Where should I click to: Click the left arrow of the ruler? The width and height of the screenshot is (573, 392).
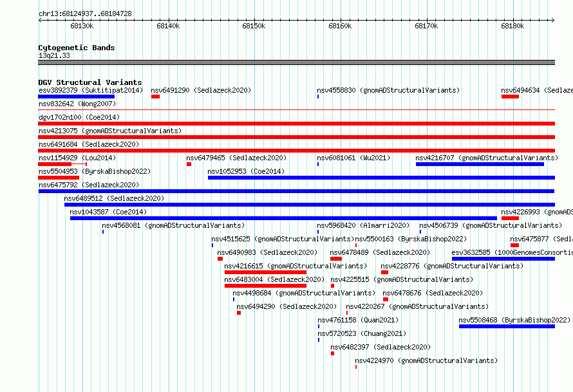pyautogui.click(x=40, y=21)
